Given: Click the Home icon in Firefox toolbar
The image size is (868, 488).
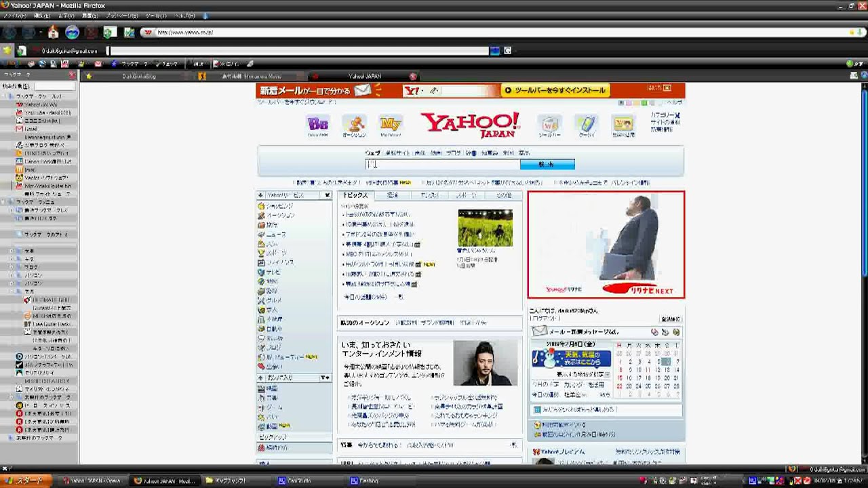Looking at the screenshot, I should (53, 32).
